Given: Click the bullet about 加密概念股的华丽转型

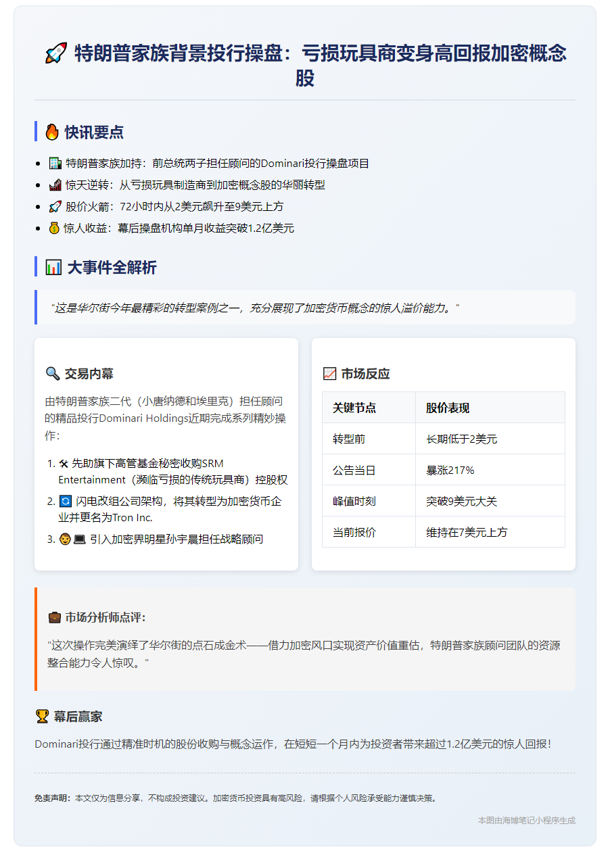Looking at the screenshot, I should pyautogui.click(x=187, y=185).
